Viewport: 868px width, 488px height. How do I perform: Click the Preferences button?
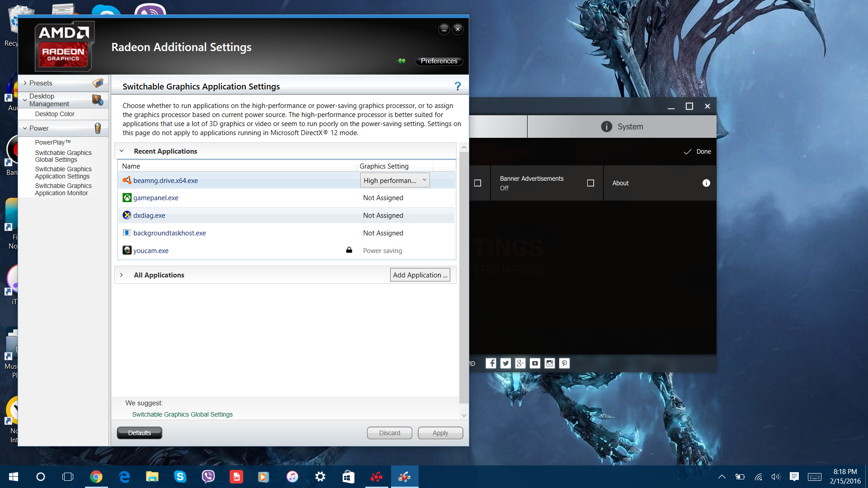439,61
